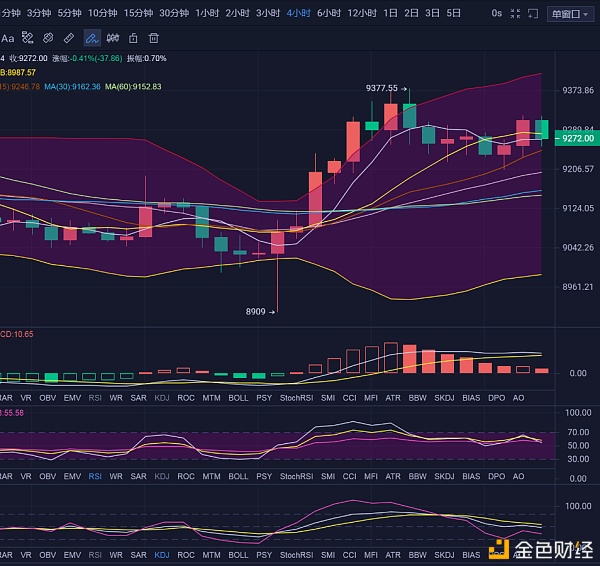Viewport: 600px width, 566px height.
Task: Click the candlestick chart style icon
Action: (x=112, y=37)
